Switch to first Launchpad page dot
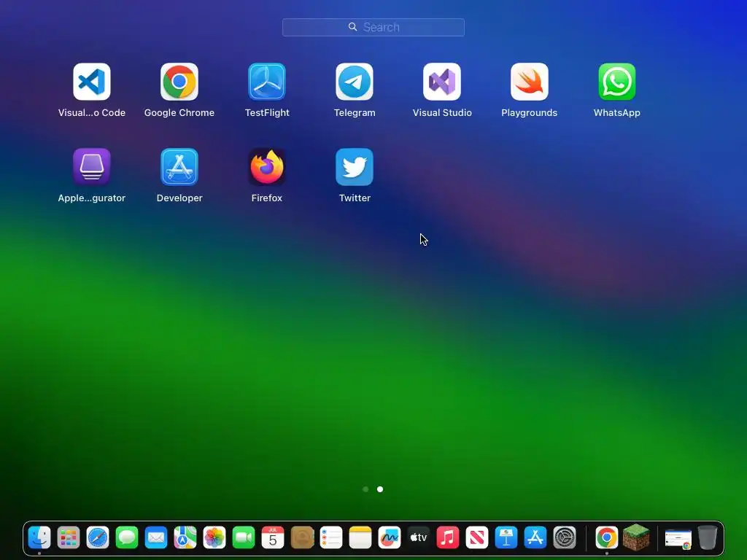Image resolution: width=747 pixels, height=560 pixels. (365, 489)
